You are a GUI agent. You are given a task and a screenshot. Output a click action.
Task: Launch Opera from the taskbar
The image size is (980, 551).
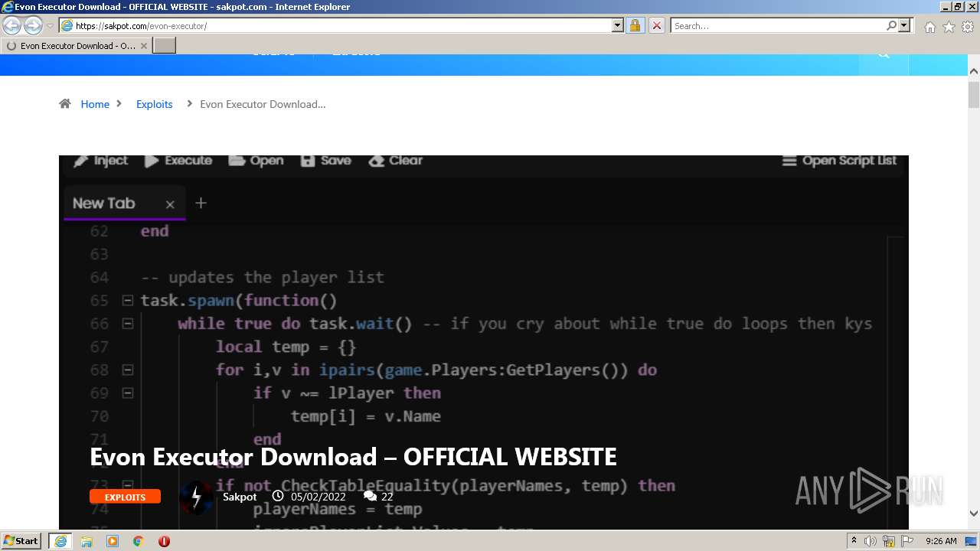pos(164,541)
